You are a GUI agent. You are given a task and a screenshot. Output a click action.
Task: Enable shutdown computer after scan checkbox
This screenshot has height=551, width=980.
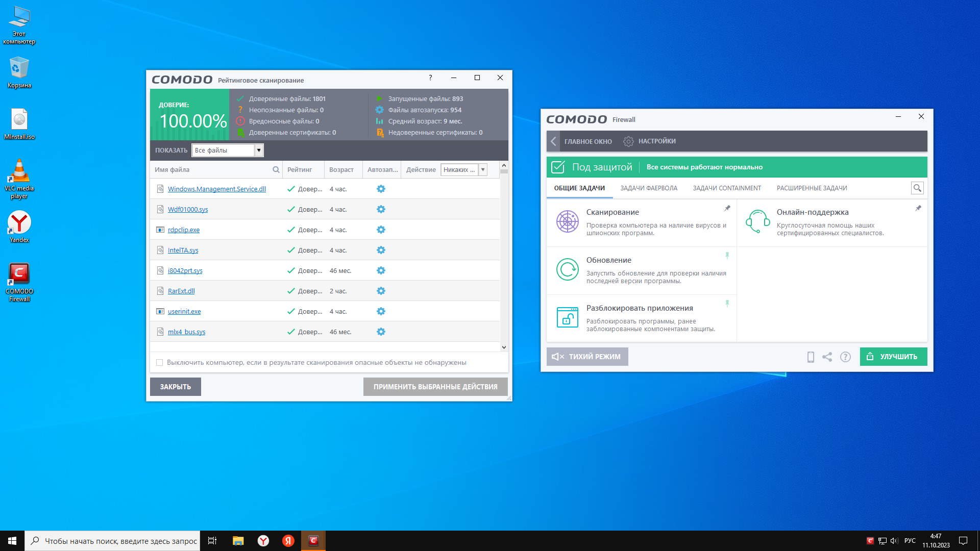[x=160, y=363]
